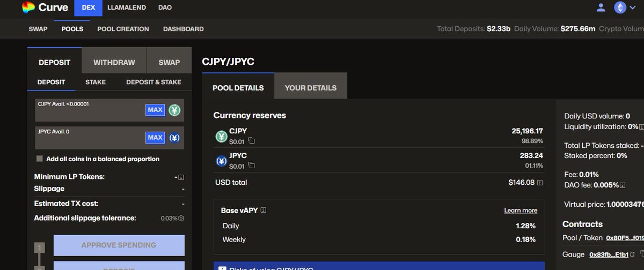Select DEPOSIT & STAKE sub-tab
This screenshot has width=644, height=270.
click(x=153, y=82)
